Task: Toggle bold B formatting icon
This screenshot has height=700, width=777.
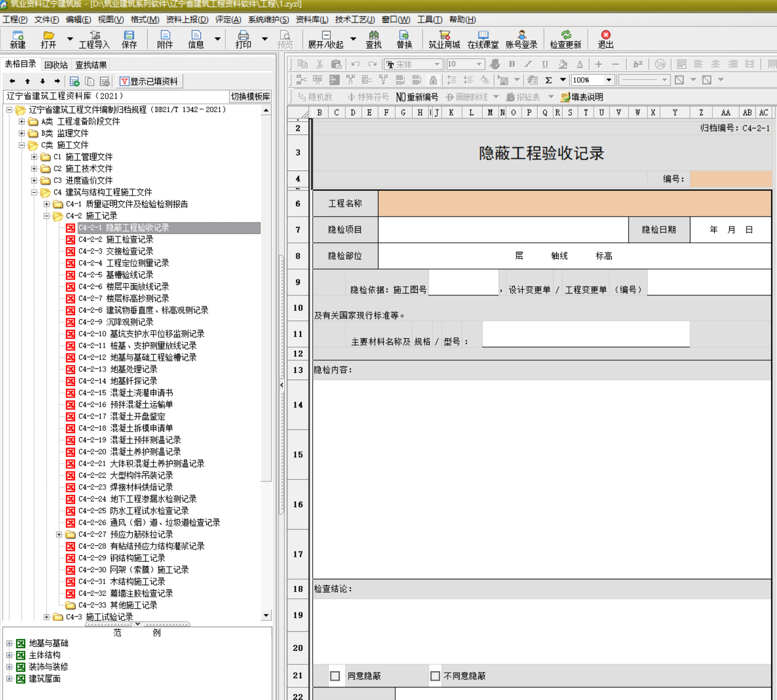Action: pos(512,64)
